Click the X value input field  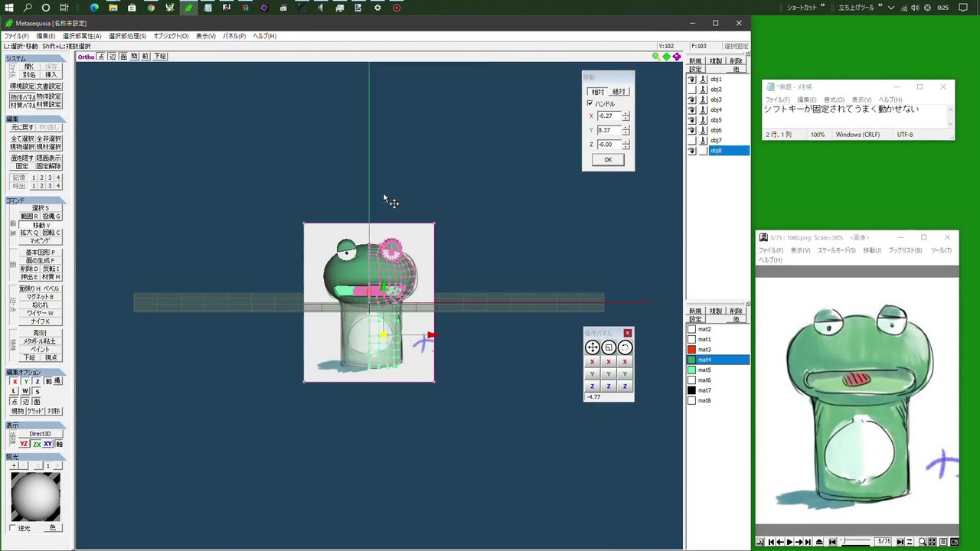[609, 116]
